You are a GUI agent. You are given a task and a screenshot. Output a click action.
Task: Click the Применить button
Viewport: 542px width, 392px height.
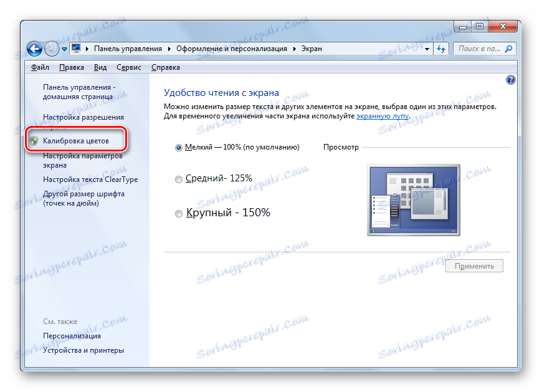pos(474,266)
